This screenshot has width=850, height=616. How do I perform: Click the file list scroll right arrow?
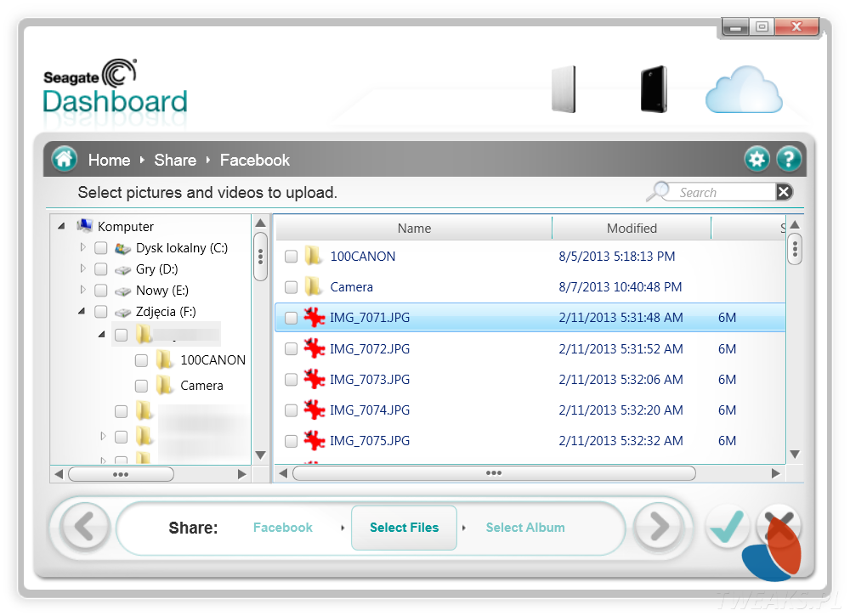point(776,473)
